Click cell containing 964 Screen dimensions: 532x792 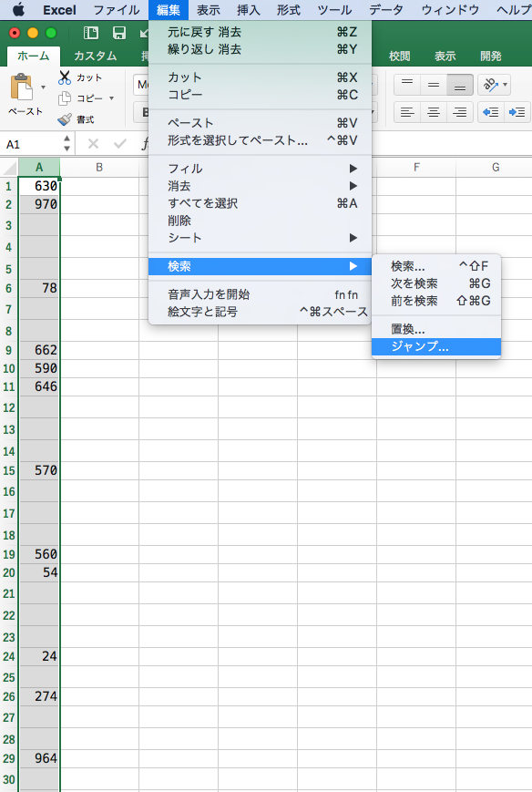click(39, 758)
